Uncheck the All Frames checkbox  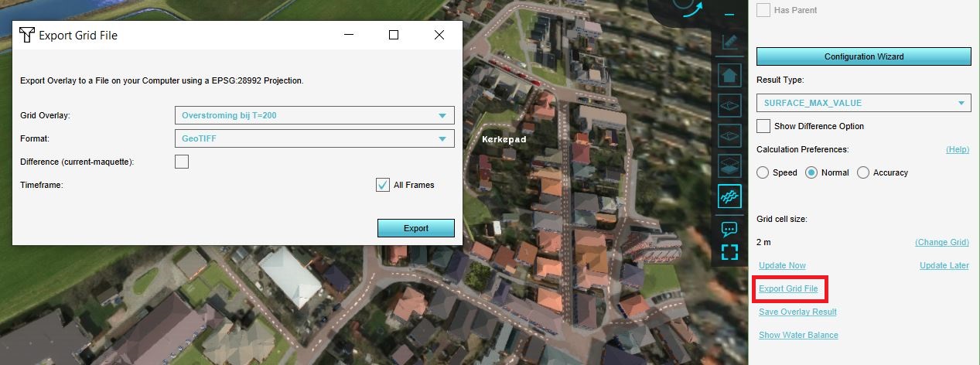tap(382, 185)
